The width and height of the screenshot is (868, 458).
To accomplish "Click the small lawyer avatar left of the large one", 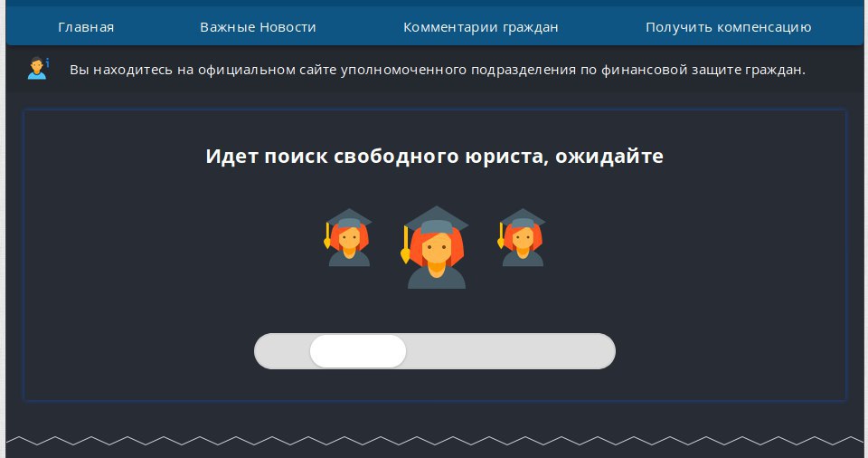I will pyautogui.click(x=348, y=237).
